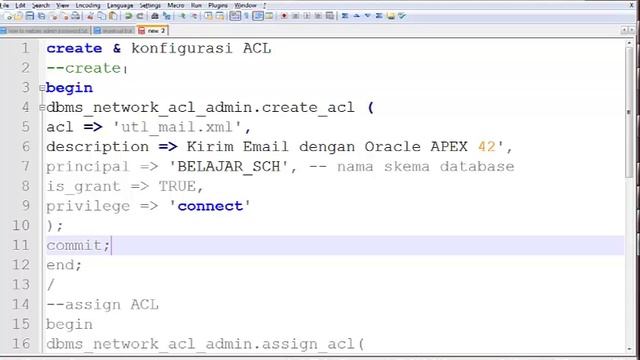Click 'dbms_network_acl_admin.assign_acl(' on line 16
This screenshot has width=640, height=360.
point(205,344)
